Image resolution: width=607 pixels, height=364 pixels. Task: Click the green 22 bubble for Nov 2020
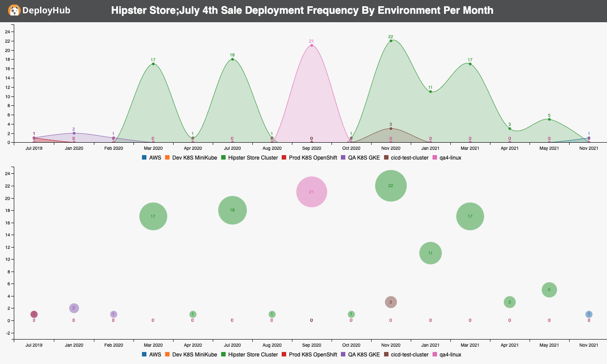click(391, 186)
